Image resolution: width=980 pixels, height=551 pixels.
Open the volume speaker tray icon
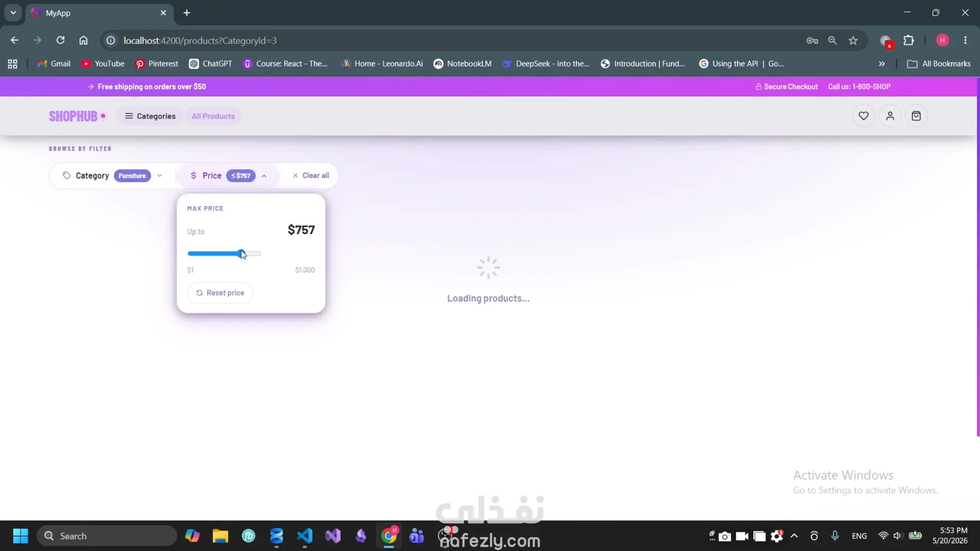898,536
